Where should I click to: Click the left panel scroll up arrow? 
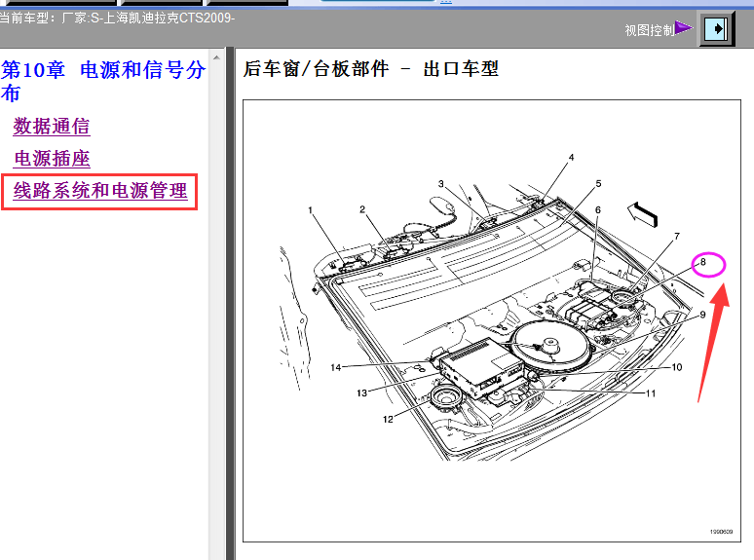tap(216, 57)
